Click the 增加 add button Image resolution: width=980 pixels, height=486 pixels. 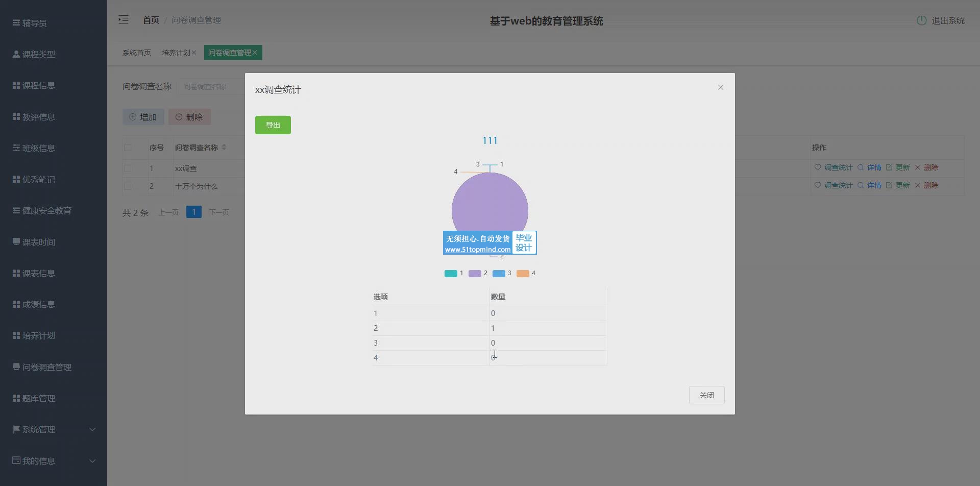coord(143,117)
